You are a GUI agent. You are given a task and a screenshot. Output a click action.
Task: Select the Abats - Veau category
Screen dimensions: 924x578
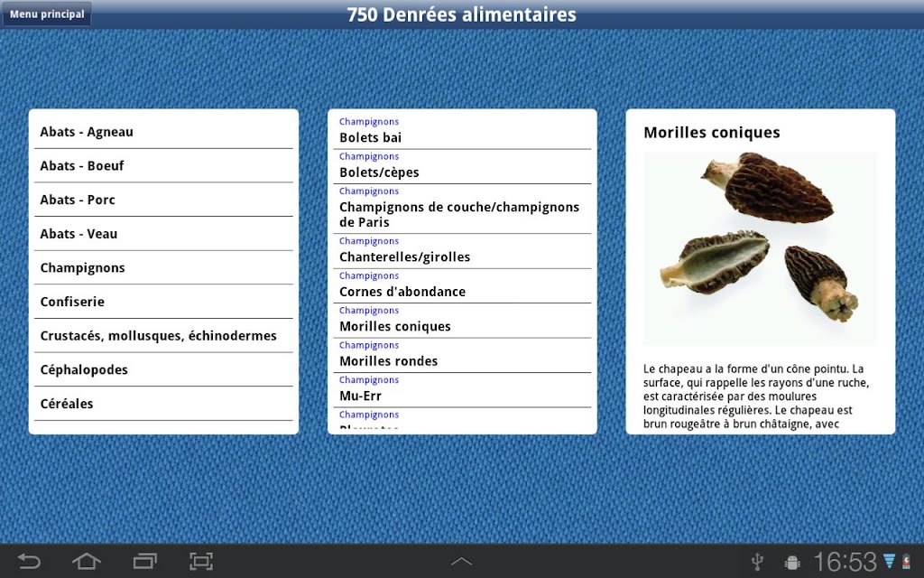(163, 234)
